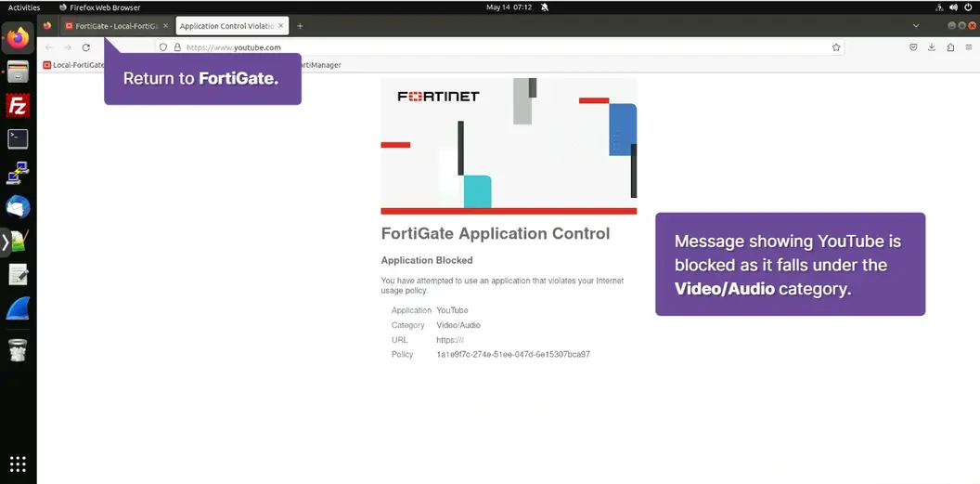Switch to the FortiGate - Local-FortiGate tab
This screenshot has height=484, width=980.
click(x=116, y=26)
